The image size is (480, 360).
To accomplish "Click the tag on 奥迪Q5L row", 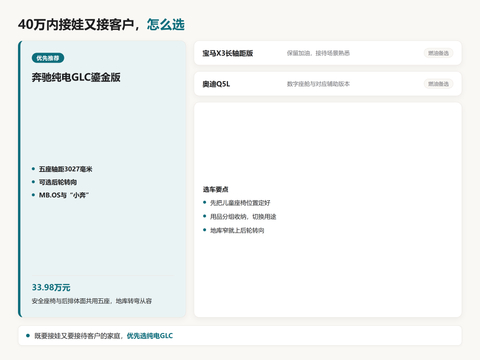I will [x=438, y=84].
